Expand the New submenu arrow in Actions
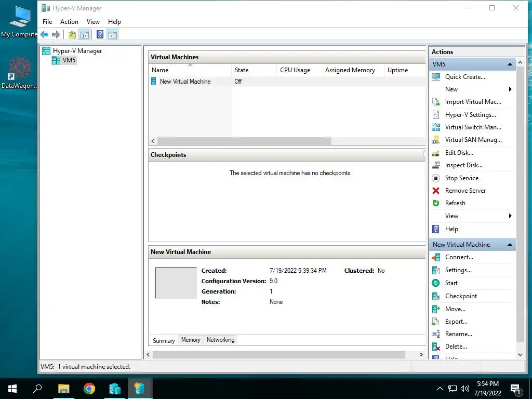 510,89
